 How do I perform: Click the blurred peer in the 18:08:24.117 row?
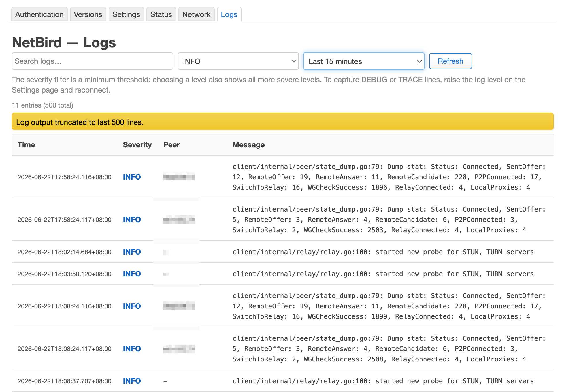coord(179,349)
